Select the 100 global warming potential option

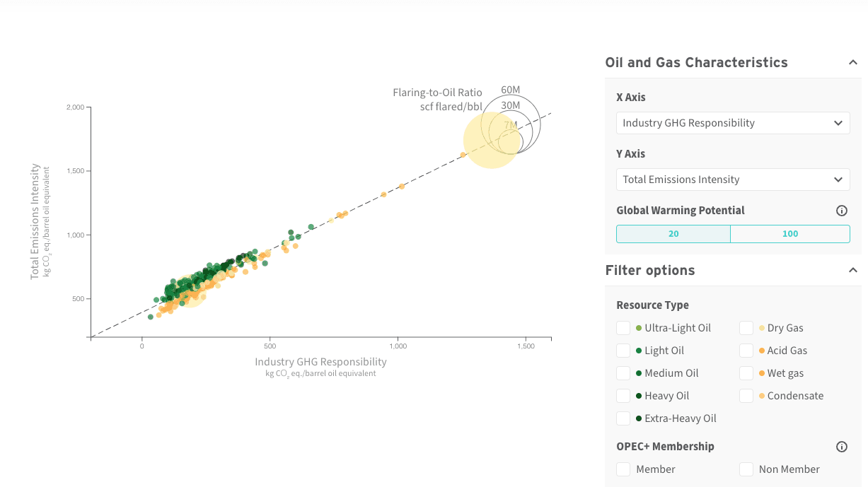coord(790,234)
